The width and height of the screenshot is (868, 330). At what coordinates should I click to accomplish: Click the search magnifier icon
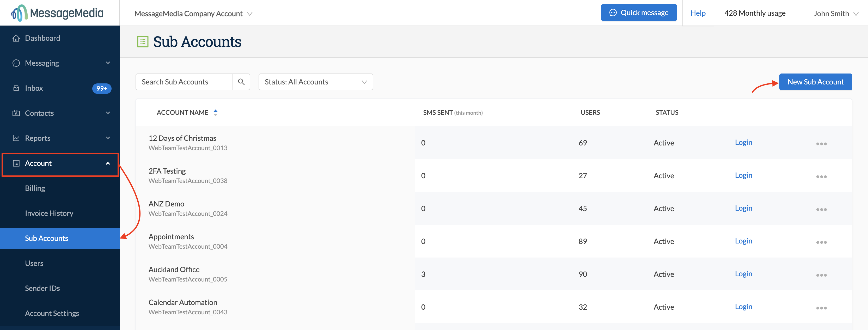point(241,82)
